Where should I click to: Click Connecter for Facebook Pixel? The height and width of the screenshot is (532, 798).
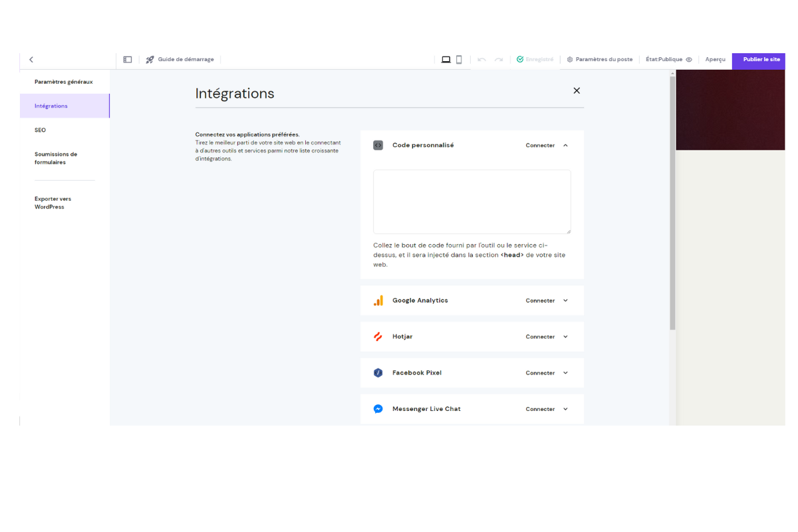540,373
